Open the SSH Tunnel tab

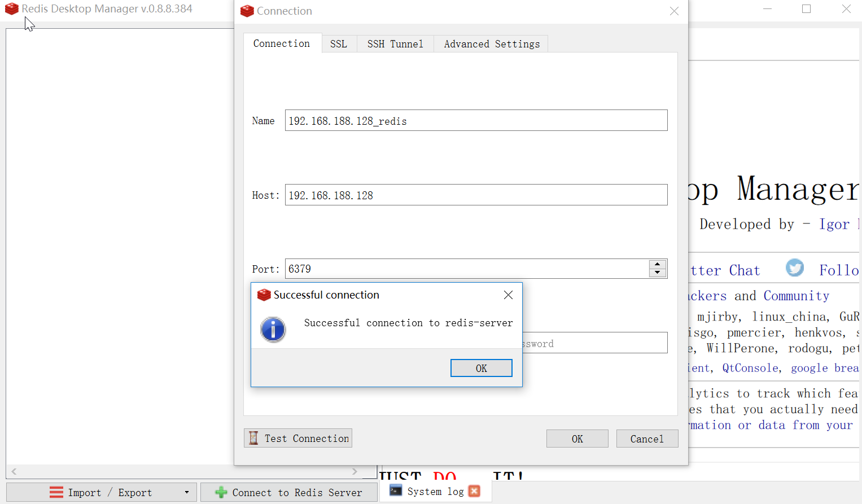[395, 43]
